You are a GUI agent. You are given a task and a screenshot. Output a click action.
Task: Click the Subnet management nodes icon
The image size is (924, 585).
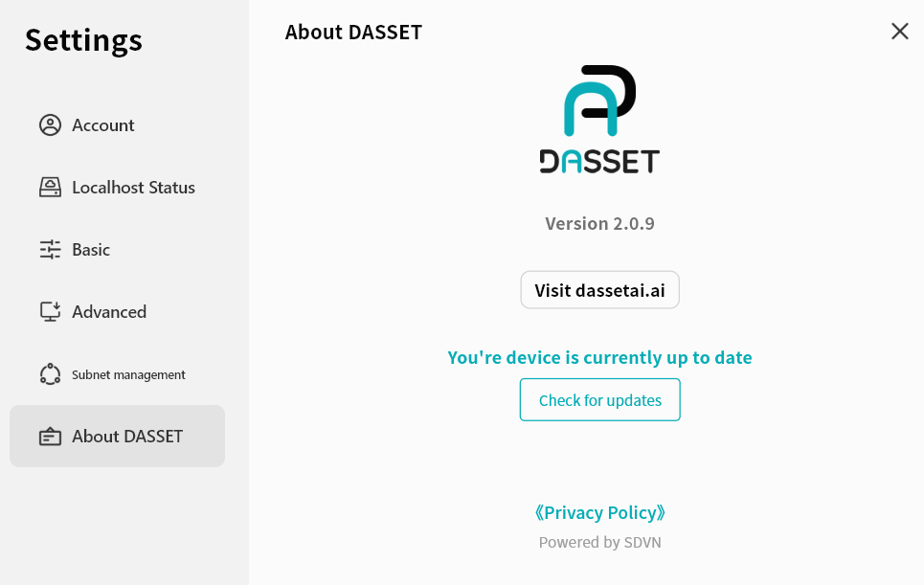coord(50,374)
